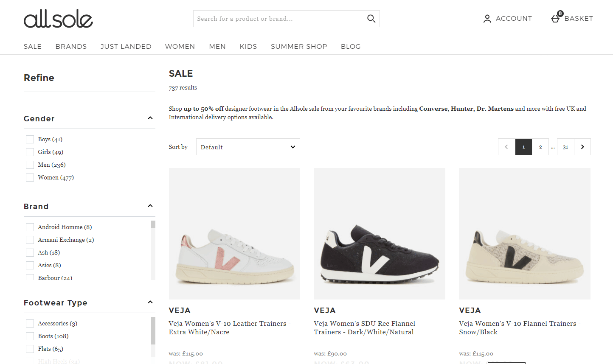Click the previous page arrow
The image size is (613, 364).
[x=506, y=147]
